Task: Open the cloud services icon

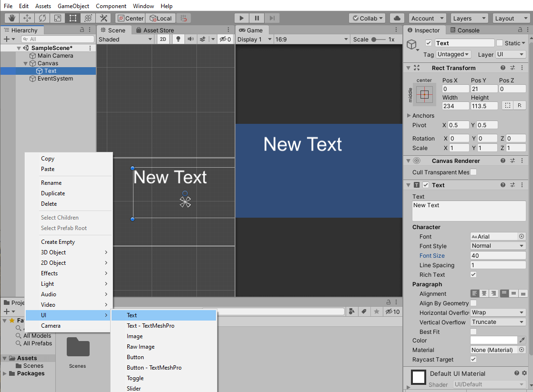Action: tap(397, 18)
